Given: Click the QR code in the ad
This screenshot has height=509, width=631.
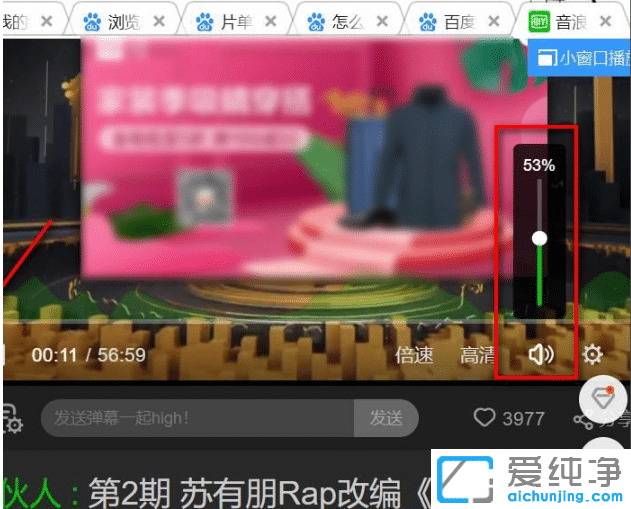Looking at the screenshot, I should tap(205, 197).
